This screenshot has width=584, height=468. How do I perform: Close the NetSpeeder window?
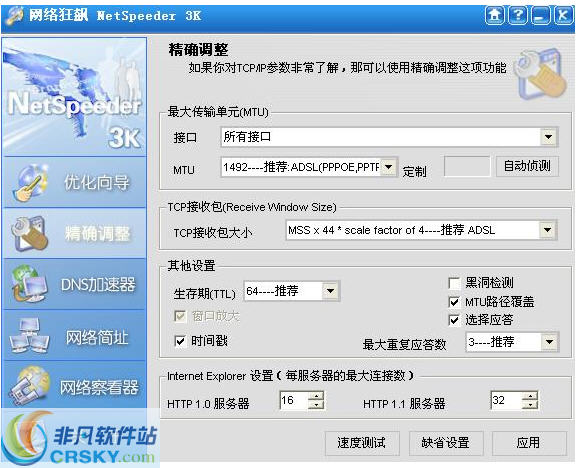563,16
